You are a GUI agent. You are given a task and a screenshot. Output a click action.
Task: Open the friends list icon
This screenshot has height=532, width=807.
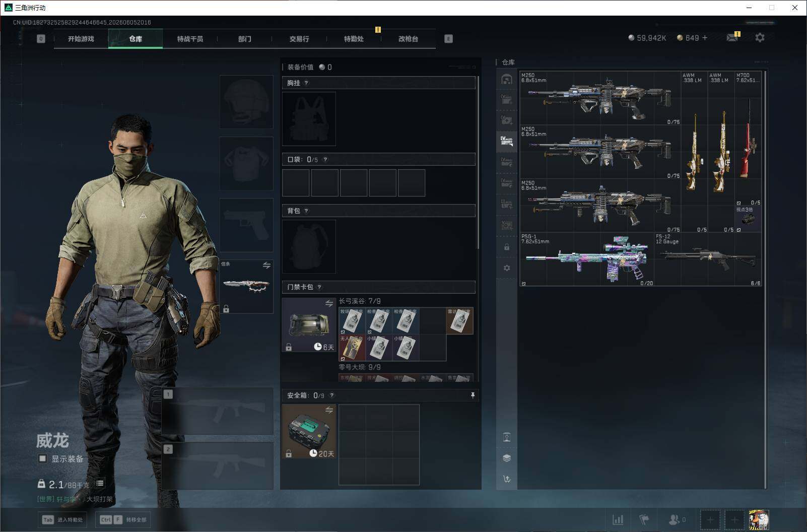pyautogui.click(x=675, y=519)
